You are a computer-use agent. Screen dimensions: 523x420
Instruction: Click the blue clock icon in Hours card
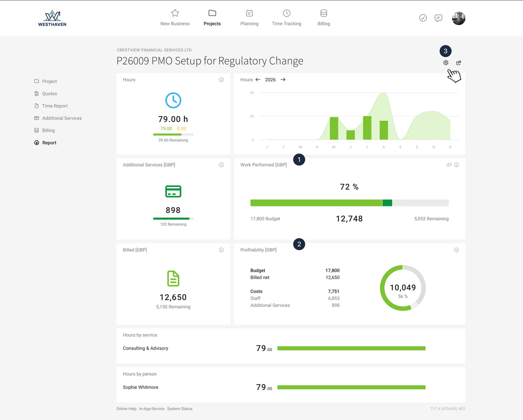click(x=173, y=100)
